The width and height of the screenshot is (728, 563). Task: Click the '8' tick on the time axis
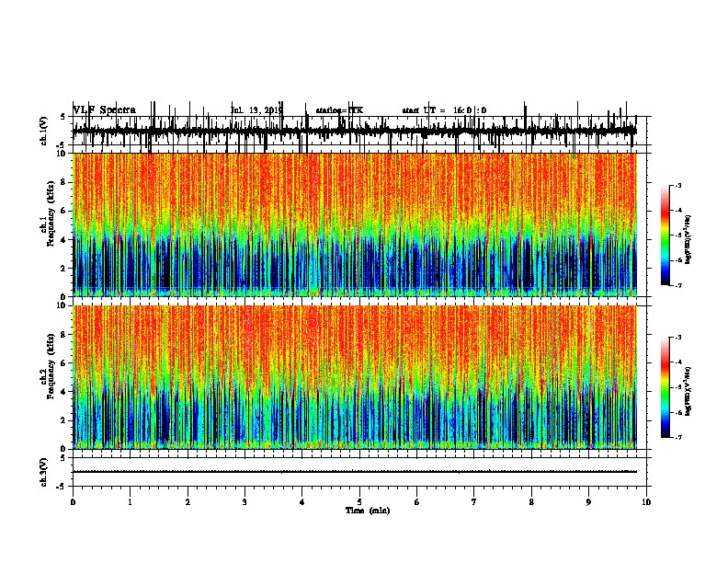(531, 502)
